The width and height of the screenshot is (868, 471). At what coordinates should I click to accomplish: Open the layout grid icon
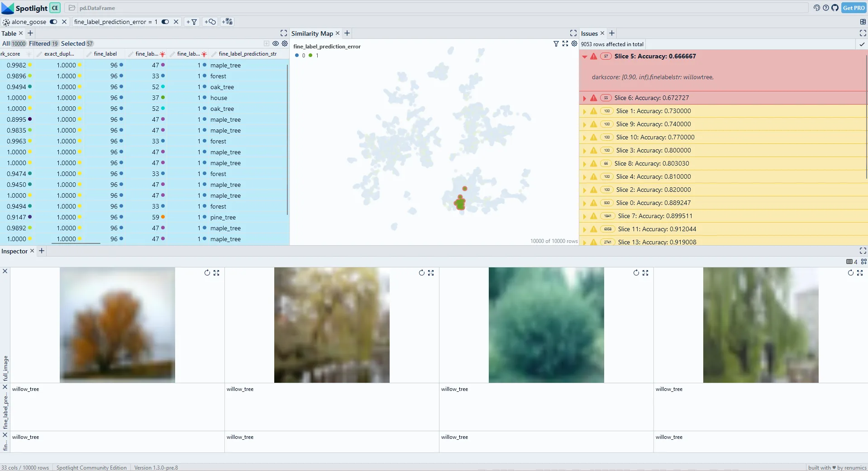(863, 22)
